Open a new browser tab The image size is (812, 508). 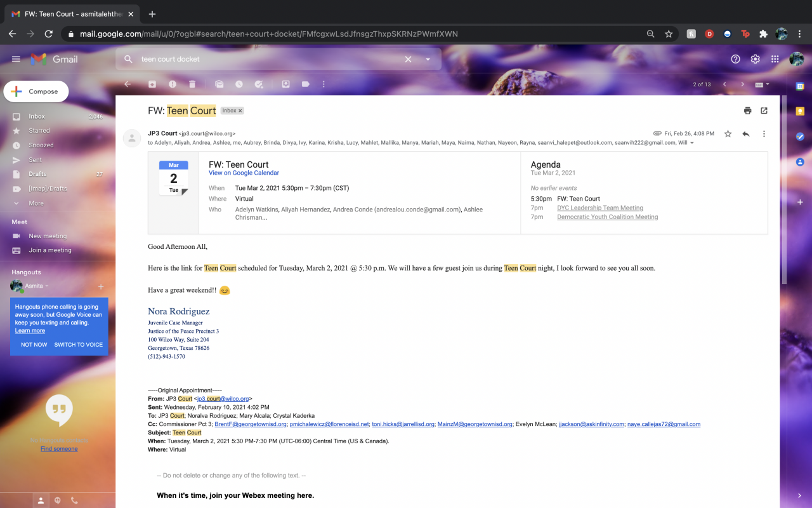(152, 14)
